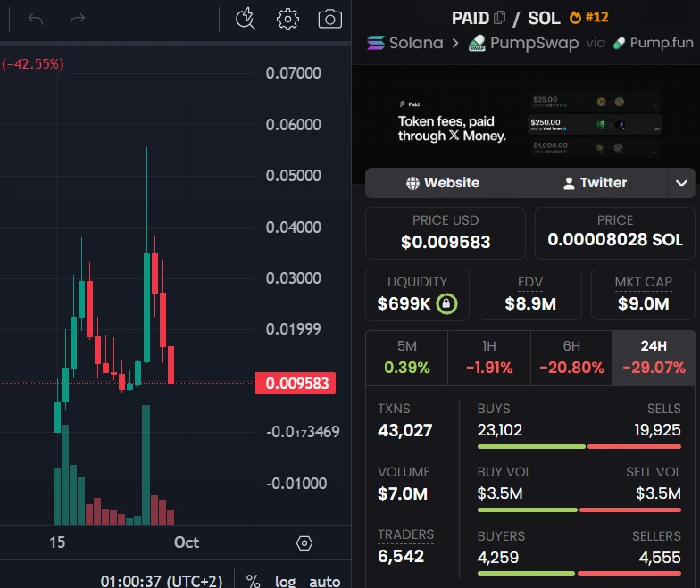The height and width of the screenshot is (588, 700).
Task: Toggle auto scale on chart
Action: click(325, 581)
